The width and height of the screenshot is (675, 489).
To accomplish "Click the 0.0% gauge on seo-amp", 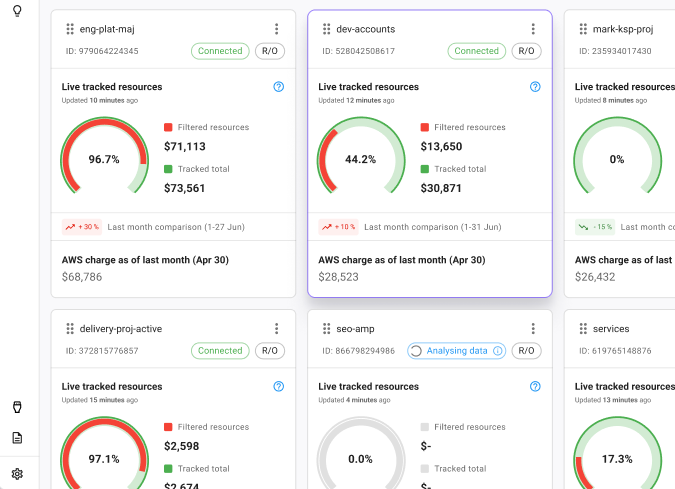I will pos(361,452).
